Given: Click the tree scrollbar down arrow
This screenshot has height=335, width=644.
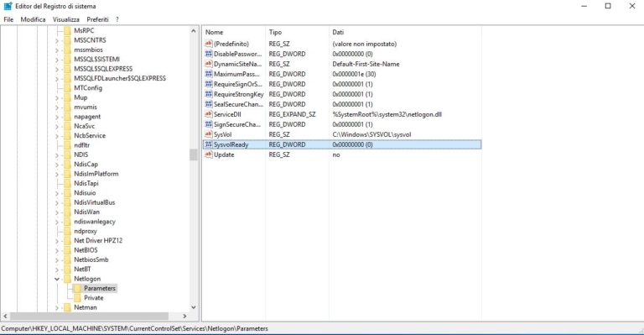Looking at the screenshot, I should point(194,307).
